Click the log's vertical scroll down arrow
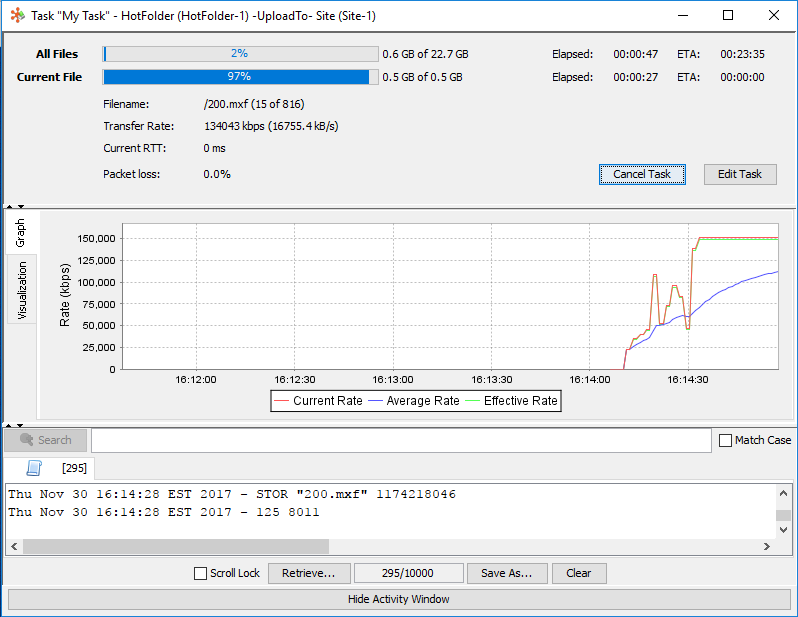The height and width of the screenshot is (617, 798). [784, 532]
